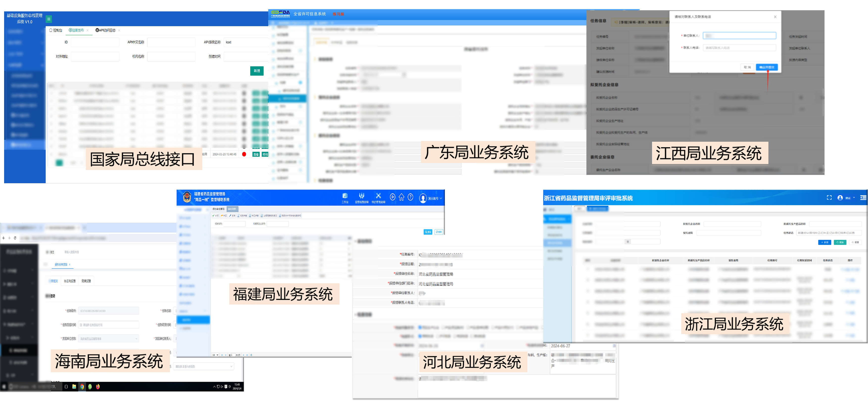Click 药品GMP符合性检查告知 toolbar button
The image size is (868, 401).
pyautogui.click(x=290, y=216)
